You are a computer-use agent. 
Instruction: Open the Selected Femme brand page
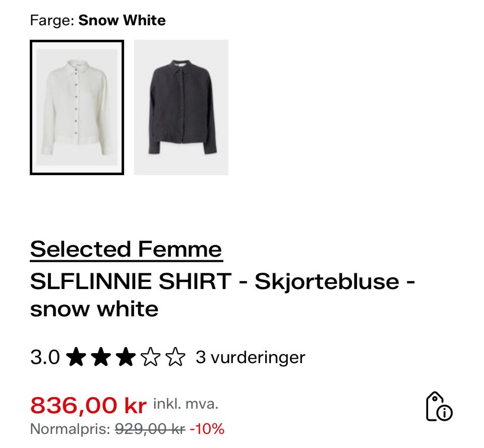click(126, 249)
